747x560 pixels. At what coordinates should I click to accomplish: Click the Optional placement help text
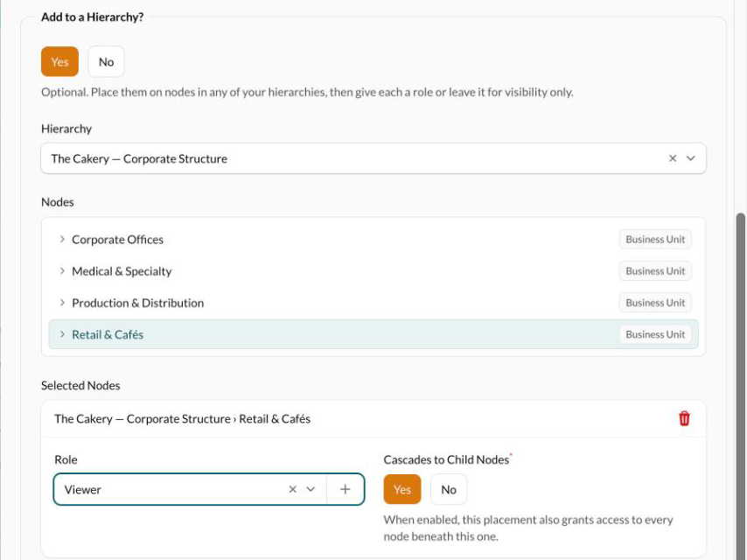307,92
